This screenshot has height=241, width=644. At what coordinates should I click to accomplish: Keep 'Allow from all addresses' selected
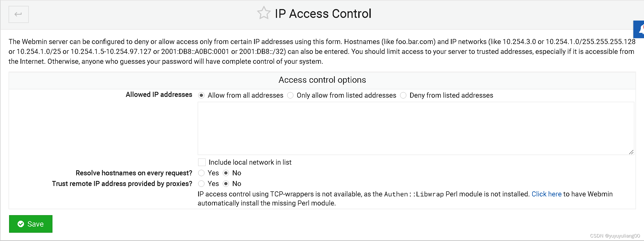point(201,95)
